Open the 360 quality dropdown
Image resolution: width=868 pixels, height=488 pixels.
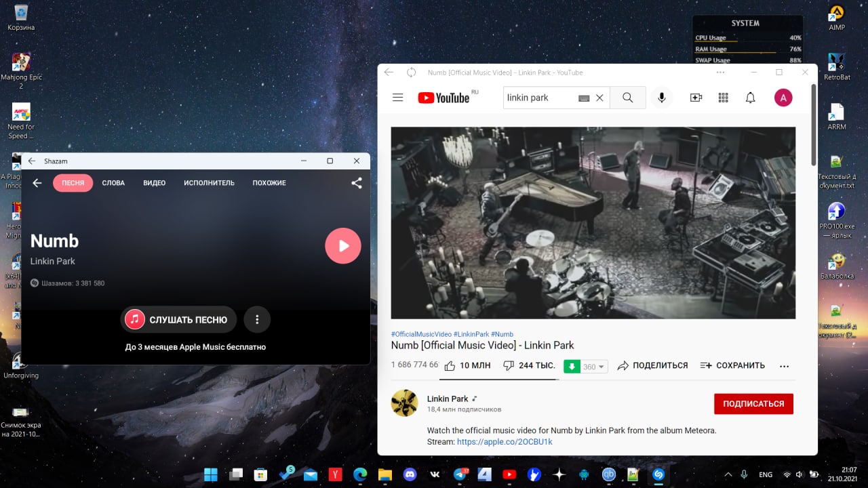[593, 367]
